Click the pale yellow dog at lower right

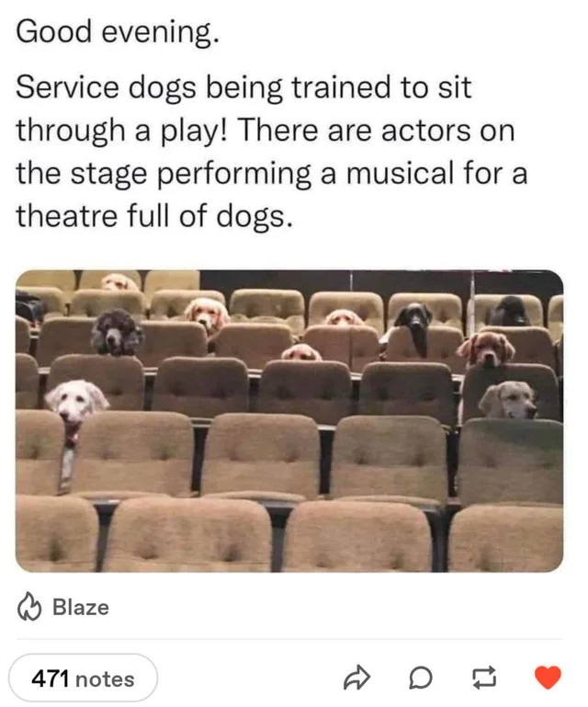pyautogui.click(x=508, y=400)
